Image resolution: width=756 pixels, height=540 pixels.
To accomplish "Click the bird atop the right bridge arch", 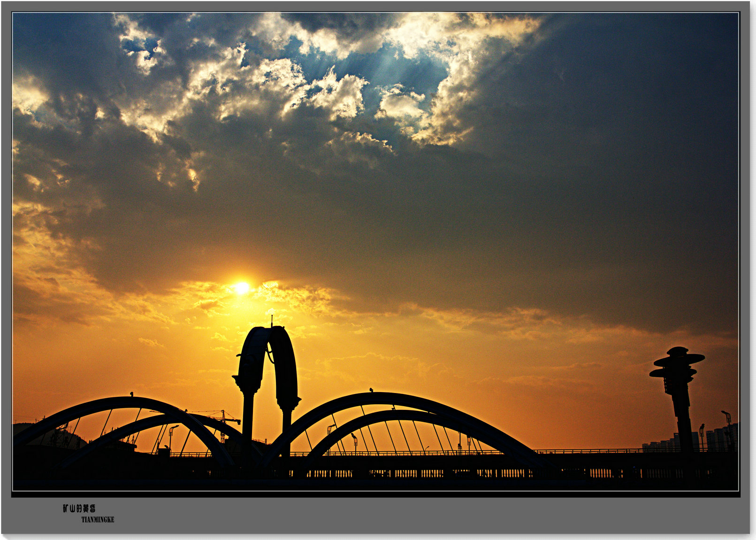I will (x=371, y=390).
